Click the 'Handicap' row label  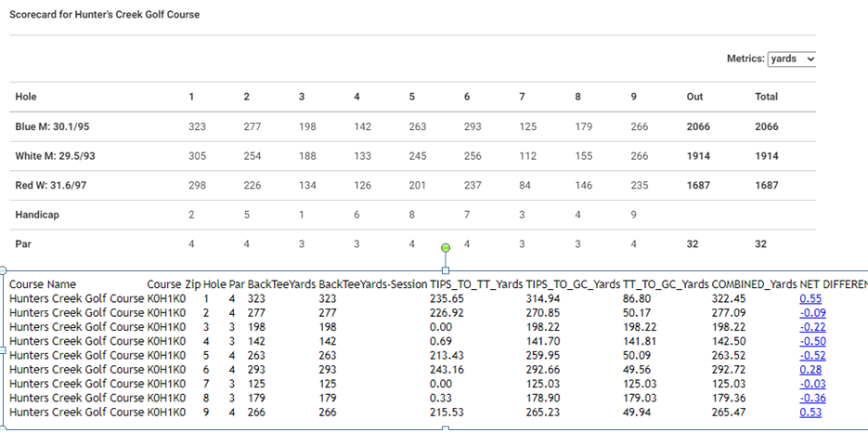click(37, 215)
